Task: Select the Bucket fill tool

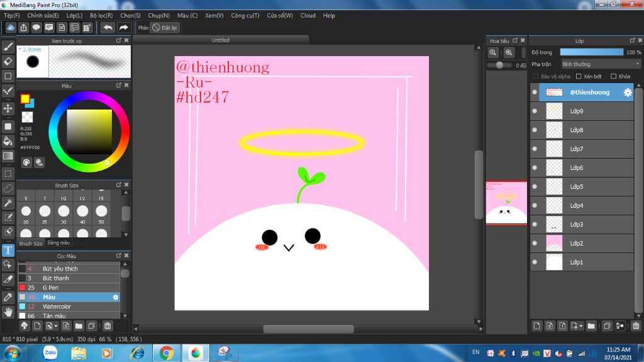Action: [8, 140]
